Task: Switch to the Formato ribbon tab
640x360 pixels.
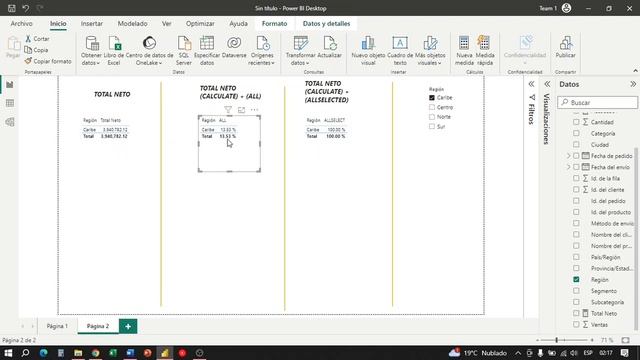Action: (274, 24)
